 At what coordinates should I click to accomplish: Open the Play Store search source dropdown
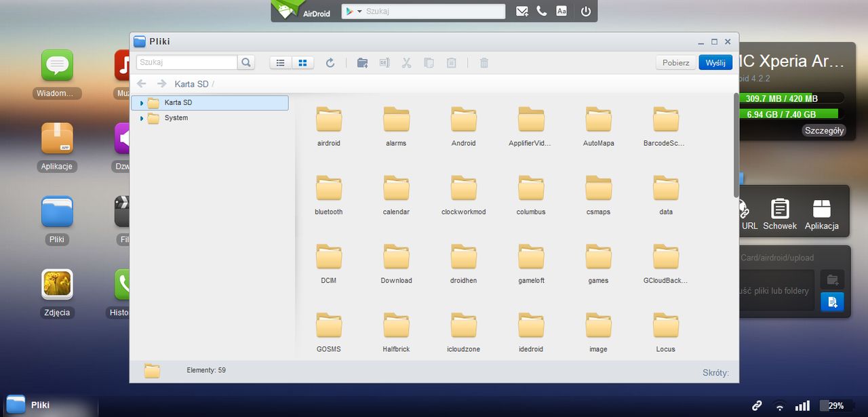coord(353,12)
